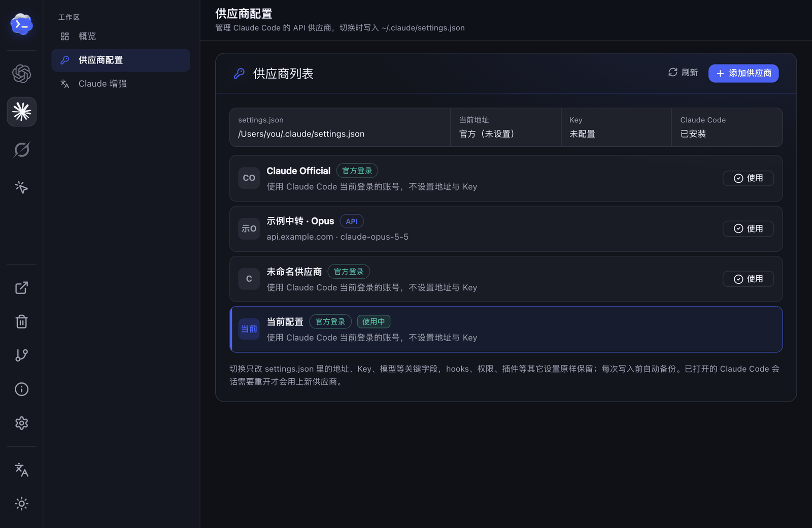Open the OpenAI section in sidebar
The height and width of the screenshot is (528, 812).
[21, 74]
